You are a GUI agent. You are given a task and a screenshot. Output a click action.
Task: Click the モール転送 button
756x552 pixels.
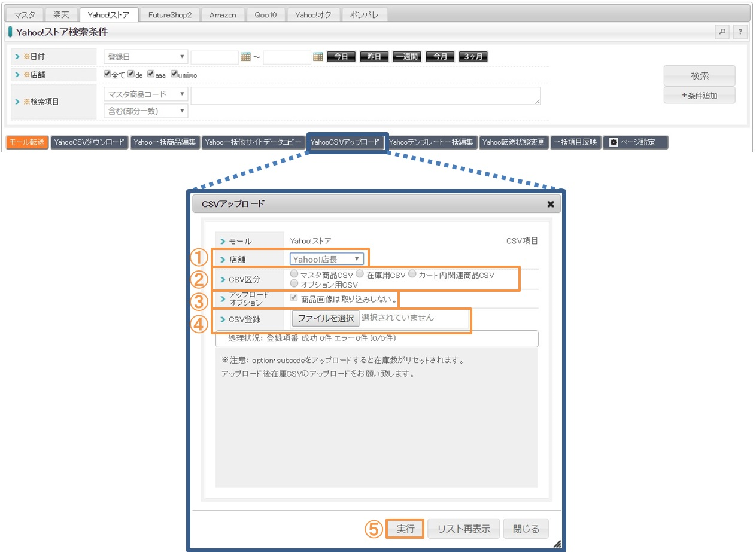27,142
